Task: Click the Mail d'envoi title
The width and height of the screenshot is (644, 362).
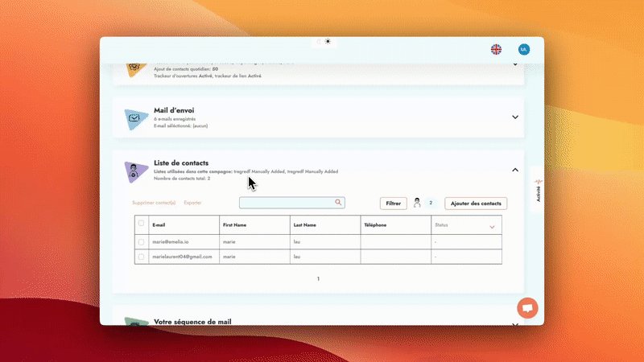Action: (174, 110)
